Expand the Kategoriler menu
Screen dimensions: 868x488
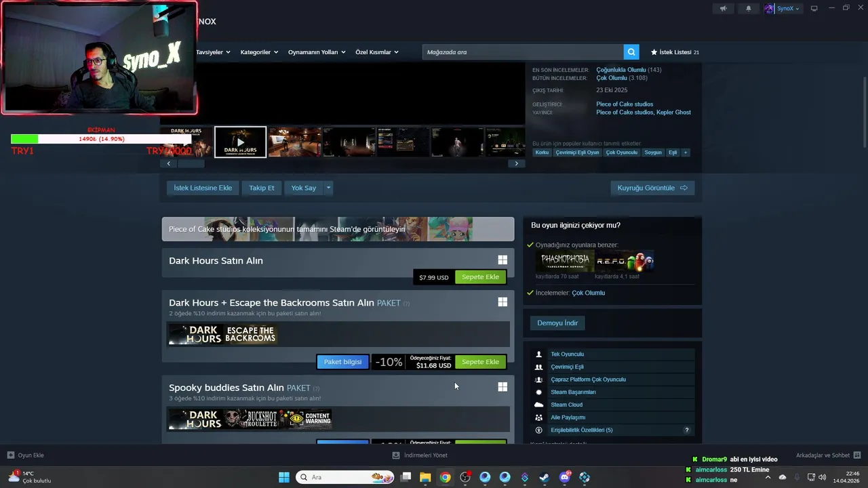point(259,52)
